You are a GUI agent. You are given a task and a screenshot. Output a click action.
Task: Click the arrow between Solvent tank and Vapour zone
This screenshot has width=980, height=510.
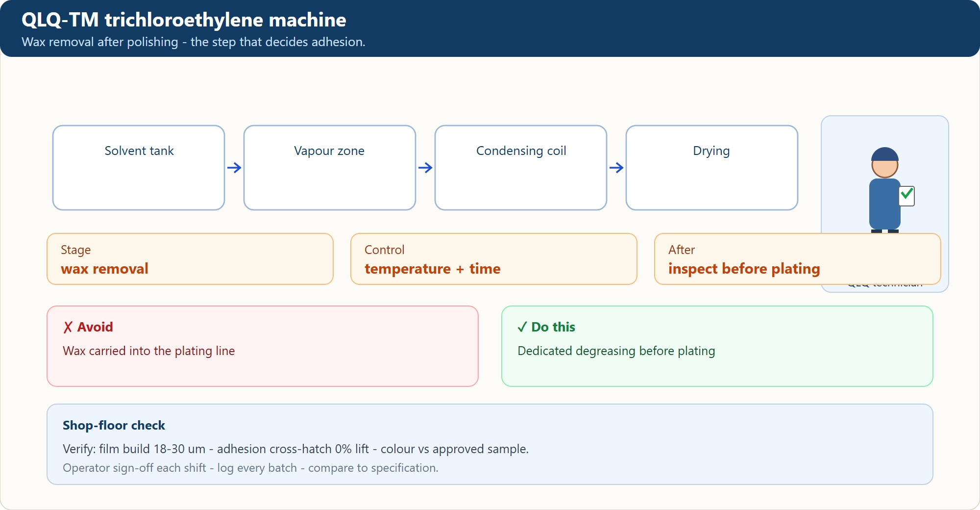pyautogui.click(x=234, y=168)
